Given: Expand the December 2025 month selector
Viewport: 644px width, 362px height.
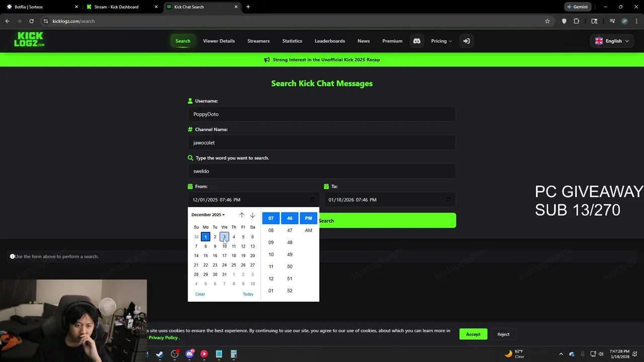Looking at the screenshot, I should (x=208, y=215).
